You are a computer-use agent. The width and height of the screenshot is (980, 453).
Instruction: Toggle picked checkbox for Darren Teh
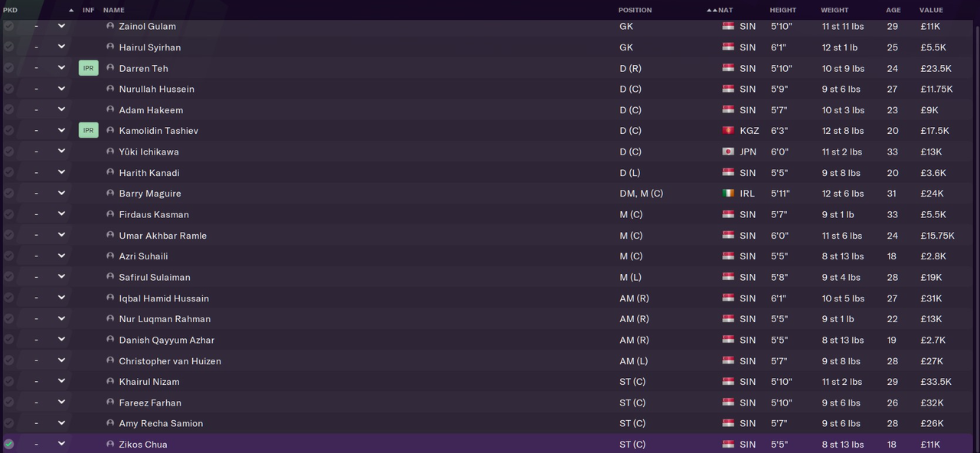tap(8, 68)
